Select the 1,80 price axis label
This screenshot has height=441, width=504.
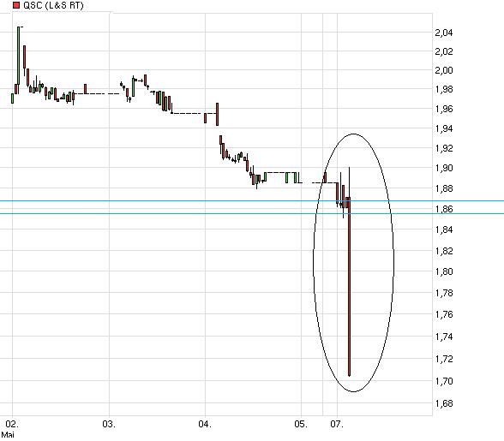point(444,271)
